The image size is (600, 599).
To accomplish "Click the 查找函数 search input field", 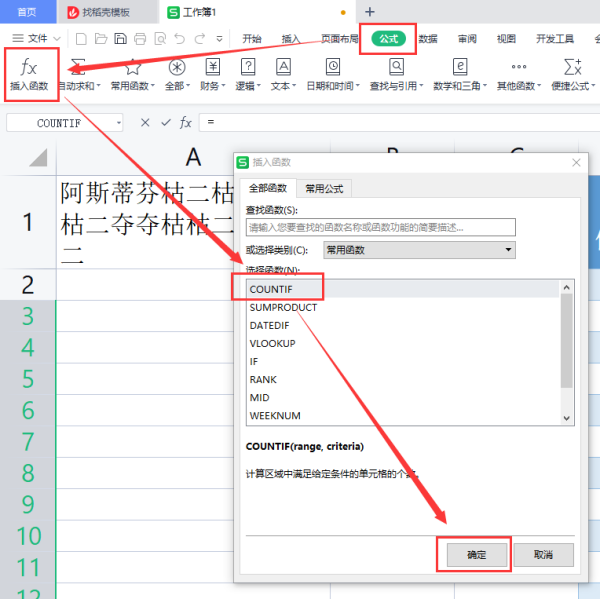I will pyautogui.click(x=381, y=227).
